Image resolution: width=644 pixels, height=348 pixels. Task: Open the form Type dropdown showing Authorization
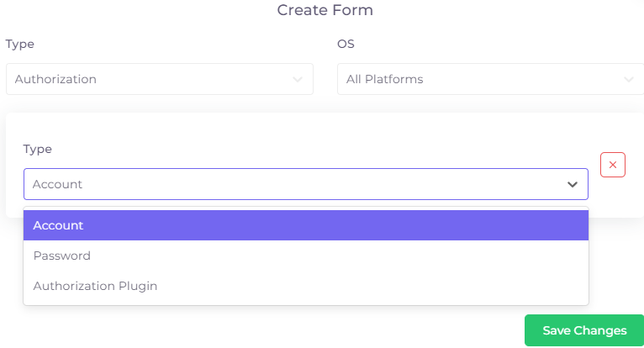(160, 79)
